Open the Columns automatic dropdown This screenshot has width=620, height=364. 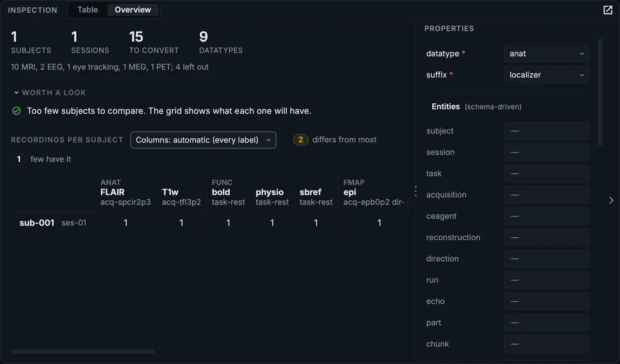(203, 140)
